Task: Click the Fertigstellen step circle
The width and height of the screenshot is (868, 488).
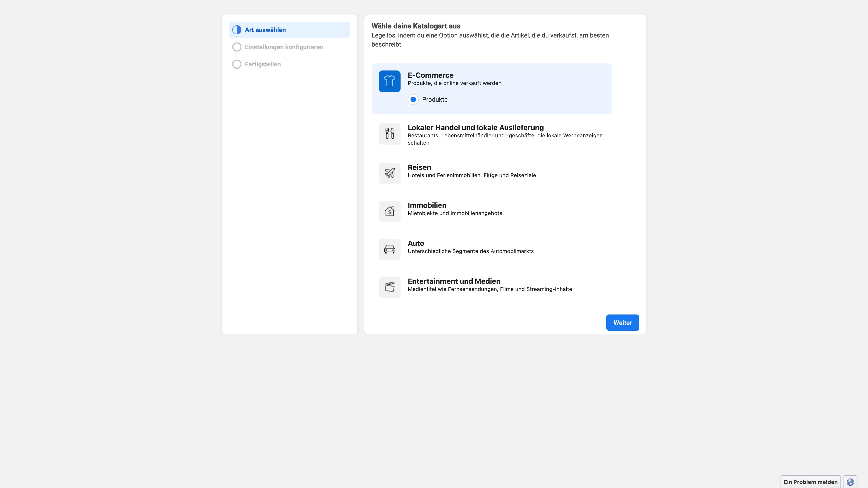Action: [237, 64]
